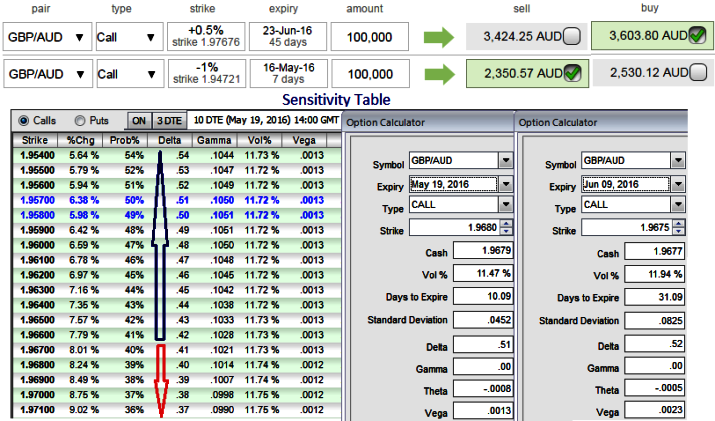Select the Calls radio button
Screen dimensions: 715x421
(24, 119)
